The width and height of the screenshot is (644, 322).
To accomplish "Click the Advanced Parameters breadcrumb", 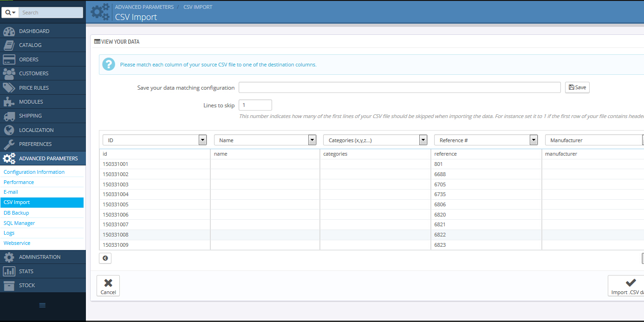I will click(x=144, y=7).
